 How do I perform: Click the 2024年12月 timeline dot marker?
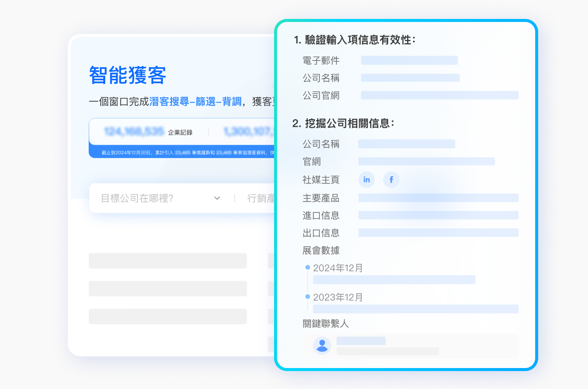tap(307, 267)
